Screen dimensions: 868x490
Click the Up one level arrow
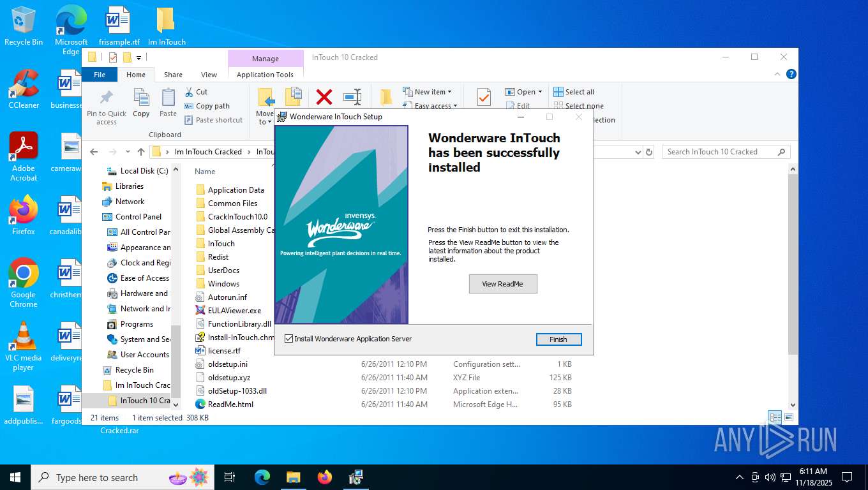click(141, 152)
